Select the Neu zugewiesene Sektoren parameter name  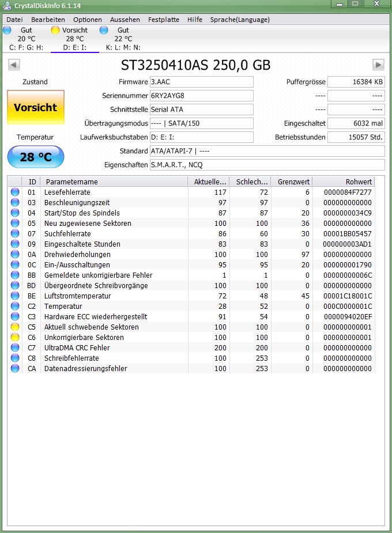[x=88, y=224]
